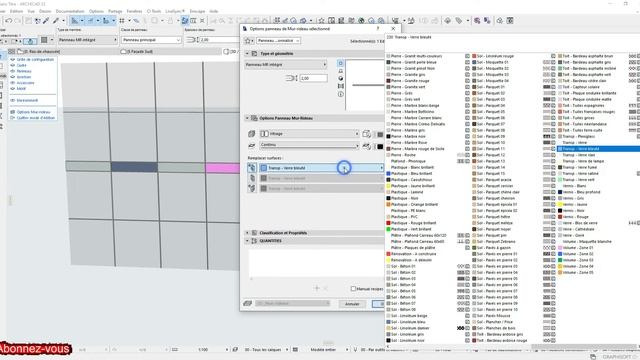Viewport: 640px width, 360px height.
Task: Click the line type icon beside Continu
Action: point(251,145)
